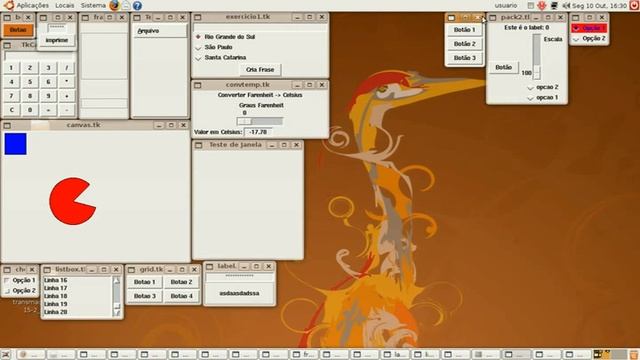This screenshot has height=360, width=640.
Task: Open the help icon in top panel
Action: 138,6
